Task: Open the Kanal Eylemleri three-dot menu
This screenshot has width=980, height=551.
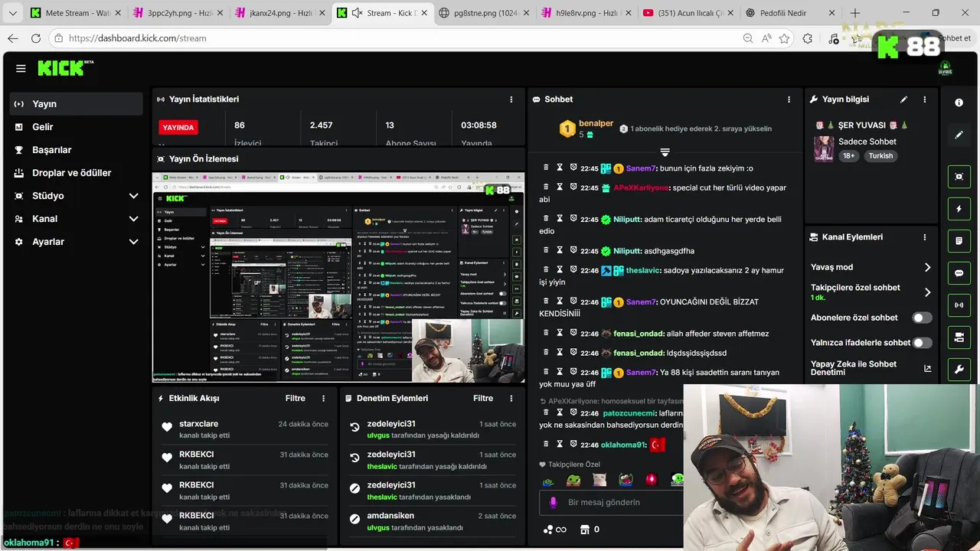Action: coord(925,237)
